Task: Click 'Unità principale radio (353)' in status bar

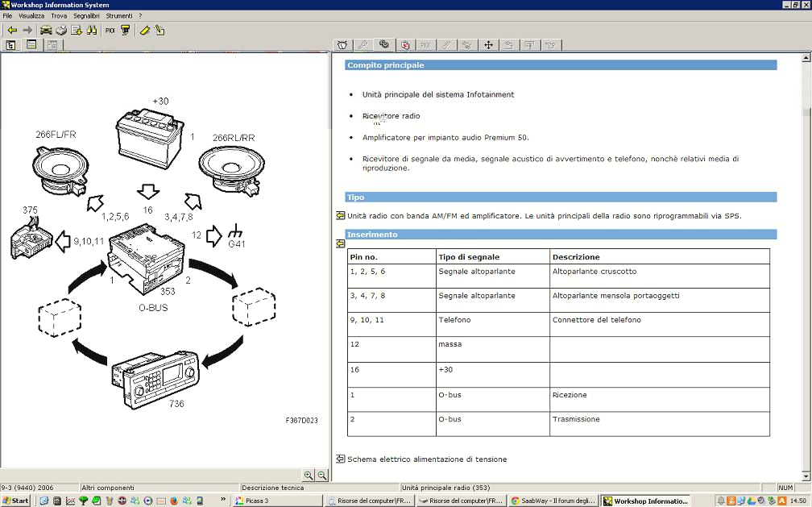Action: (446, 488)
